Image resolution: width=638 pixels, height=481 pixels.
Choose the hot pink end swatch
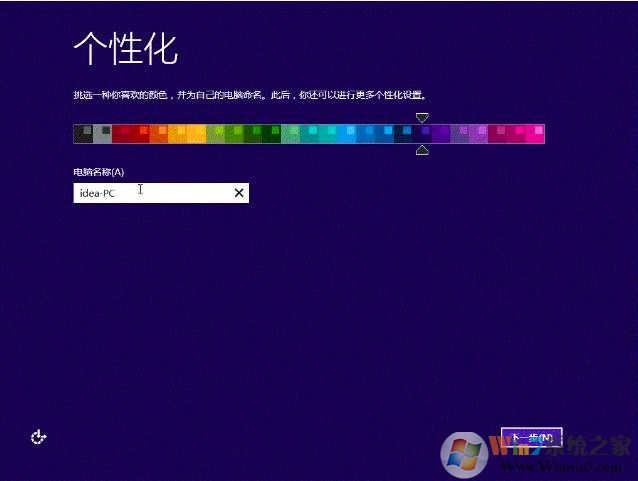[535, 134]
